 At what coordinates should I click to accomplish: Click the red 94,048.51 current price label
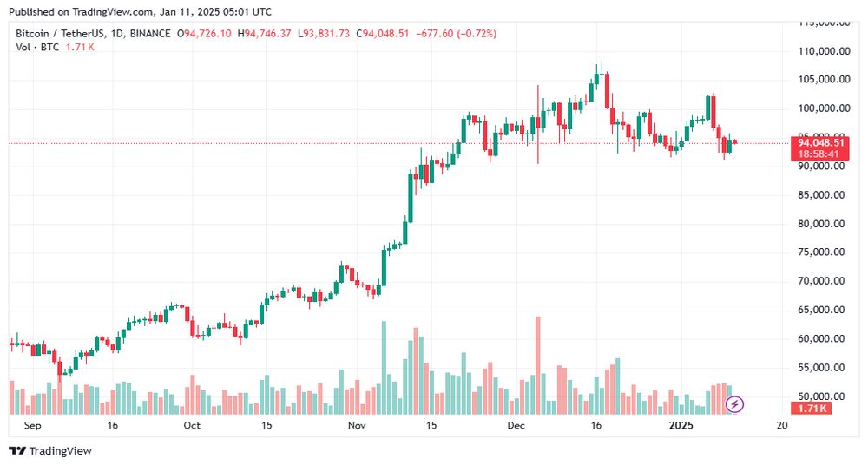pyautogui.click(x=820, y=143)
